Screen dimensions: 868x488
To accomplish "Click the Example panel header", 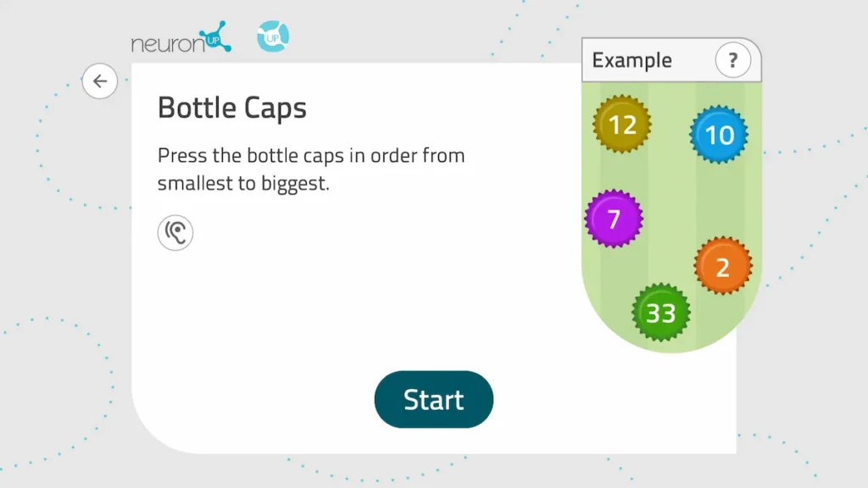I will pos(632,60).
